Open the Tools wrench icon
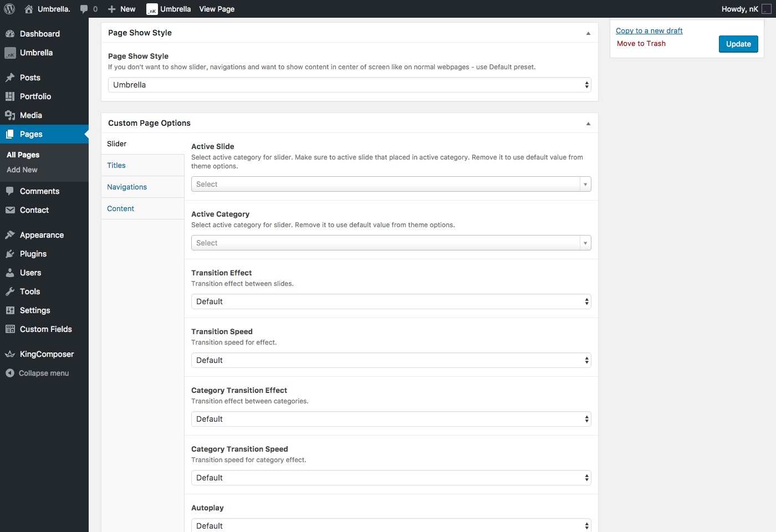Image resolution: width=776 pixels, height=532 pixels. point(10,291)
